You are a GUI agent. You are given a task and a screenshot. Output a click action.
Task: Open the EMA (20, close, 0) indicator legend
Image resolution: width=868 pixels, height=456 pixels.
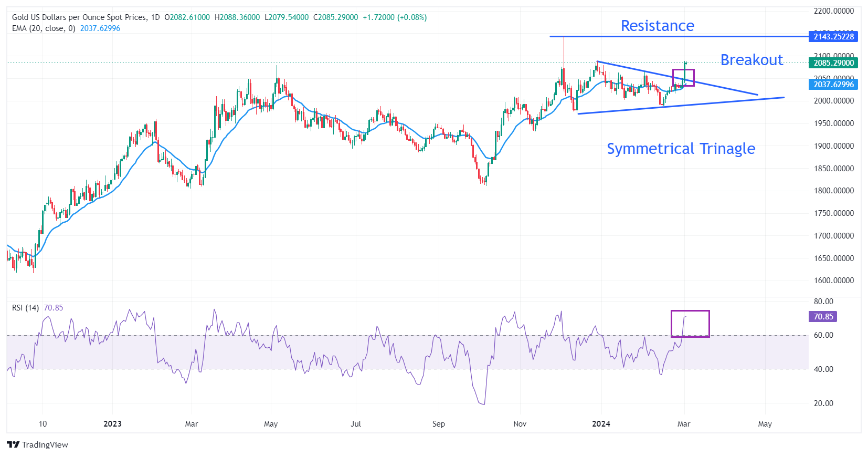coord(44,28)
